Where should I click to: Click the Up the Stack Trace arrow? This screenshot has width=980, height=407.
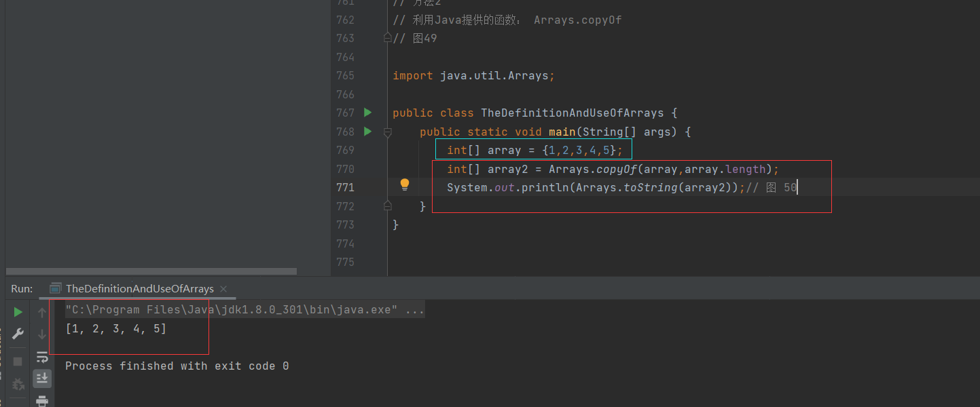click(42, 313)
